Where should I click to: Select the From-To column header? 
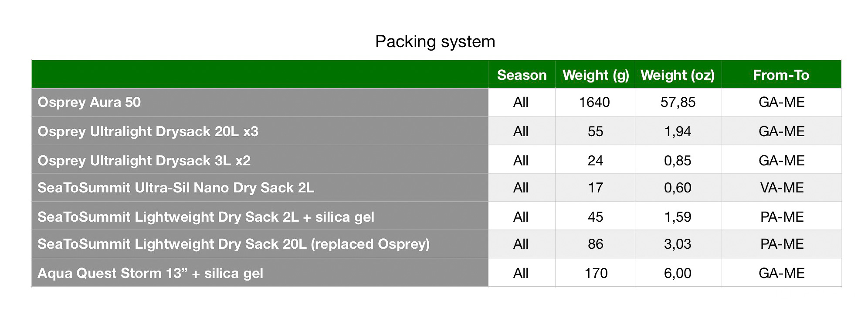(781, 75)
